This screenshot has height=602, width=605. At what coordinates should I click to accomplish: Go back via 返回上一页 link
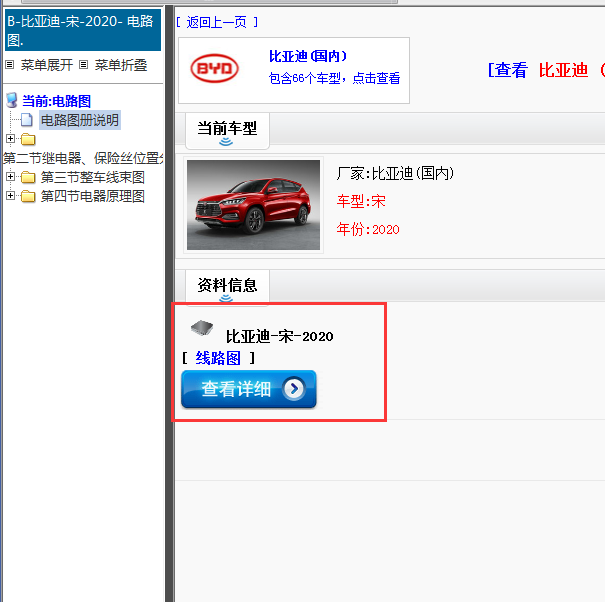click(x=217, y=22)
